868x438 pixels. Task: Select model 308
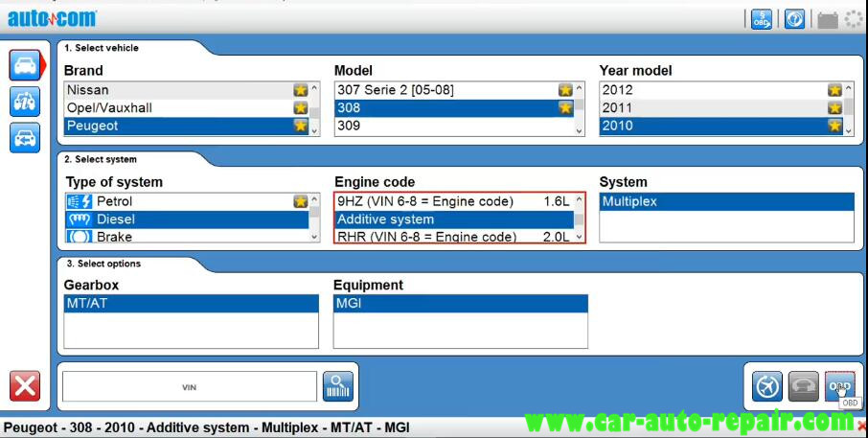(x=454, y=108)
